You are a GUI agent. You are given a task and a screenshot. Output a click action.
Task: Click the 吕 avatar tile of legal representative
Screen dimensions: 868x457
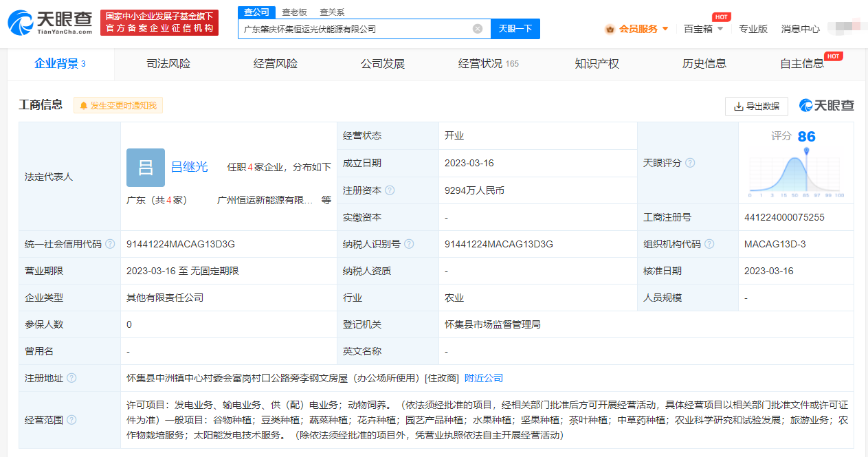coord(146,168)
